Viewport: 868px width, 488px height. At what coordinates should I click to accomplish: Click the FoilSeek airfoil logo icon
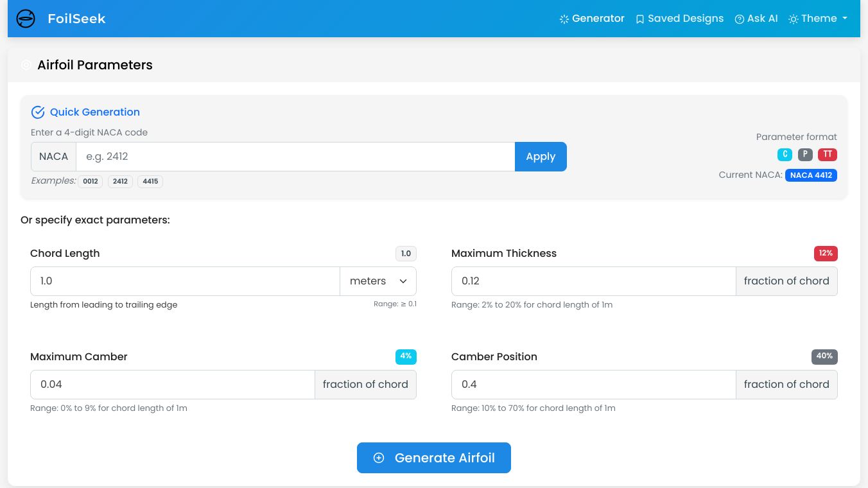[x=26, y=19]
